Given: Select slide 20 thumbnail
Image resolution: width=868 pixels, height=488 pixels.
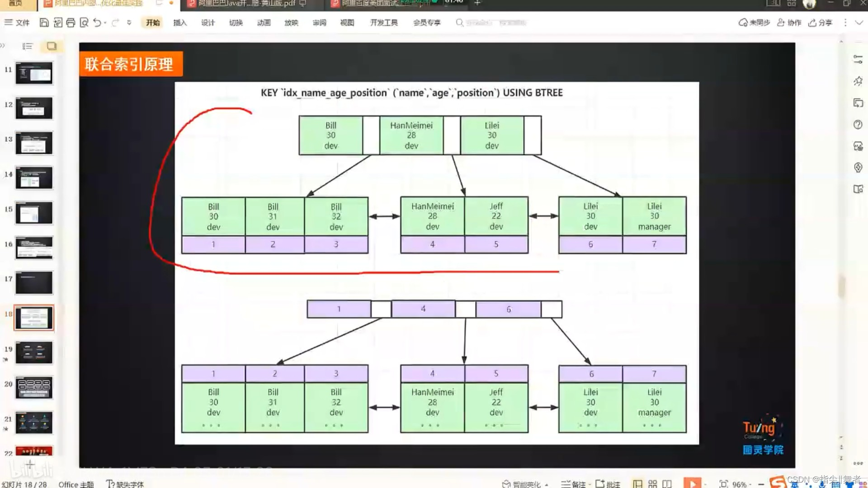Looking at the screenshot, I should pos(34,388).
